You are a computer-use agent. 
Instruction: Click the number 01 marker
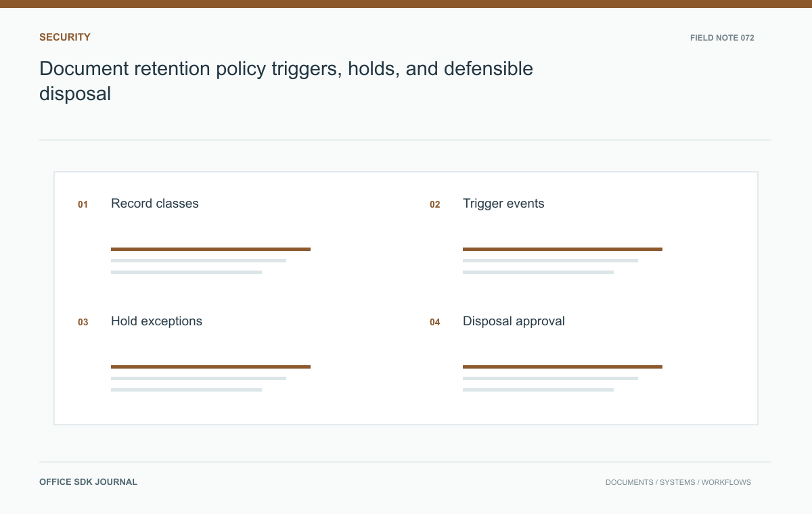click(83, 204)
